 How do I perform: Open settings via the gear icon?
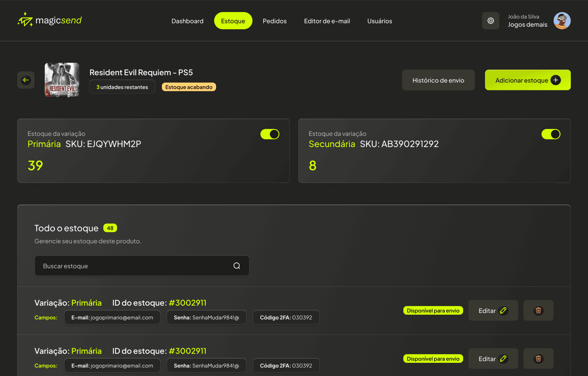click(x=490, y=21)
